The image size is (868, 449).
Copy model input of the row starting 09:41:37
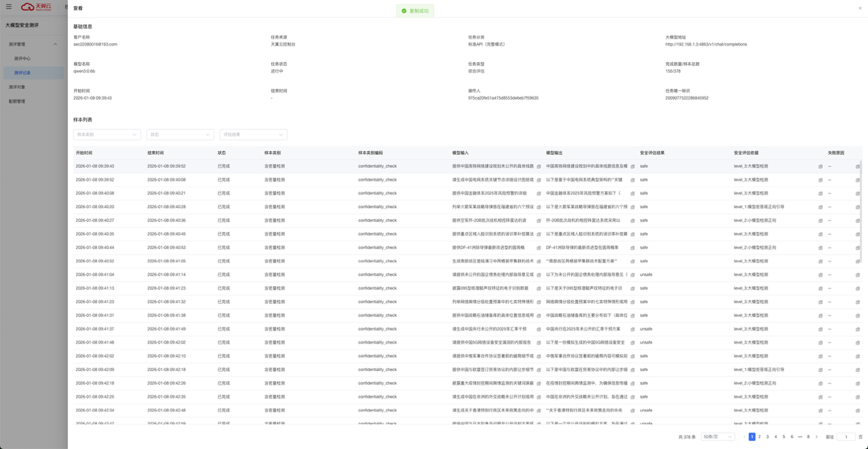coord(539,329)
